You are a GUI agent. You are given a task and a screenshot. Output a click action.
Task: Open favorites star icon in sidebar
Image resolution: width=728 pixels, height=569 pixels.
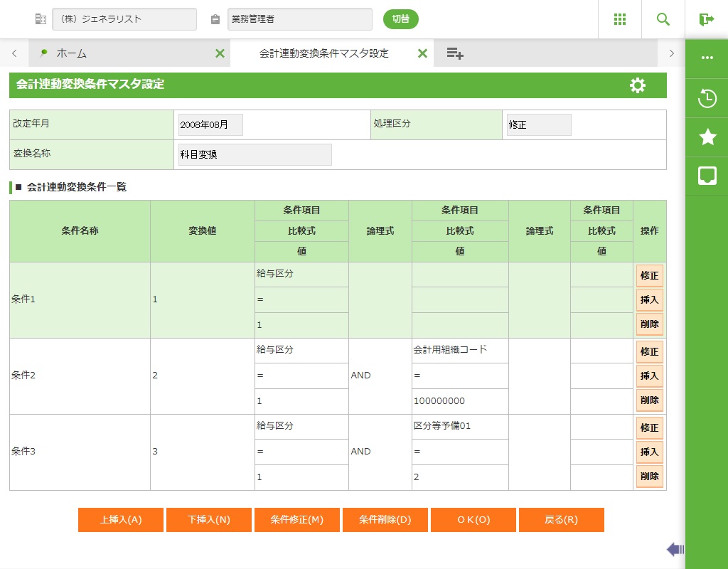click(x=707, y=137)
